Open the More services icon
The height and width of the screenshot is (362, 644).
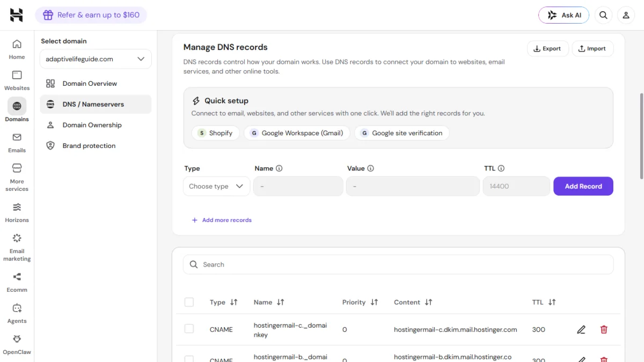(x=17, y=168)
